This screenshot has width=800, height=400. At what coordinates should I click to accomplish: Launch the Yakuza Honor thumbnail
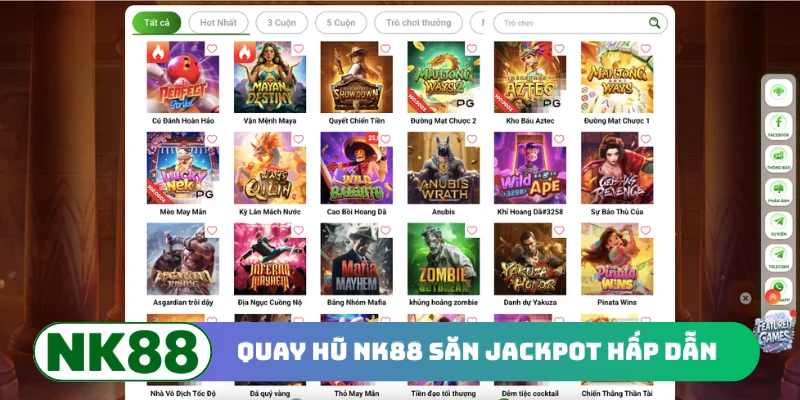(530, 259)
